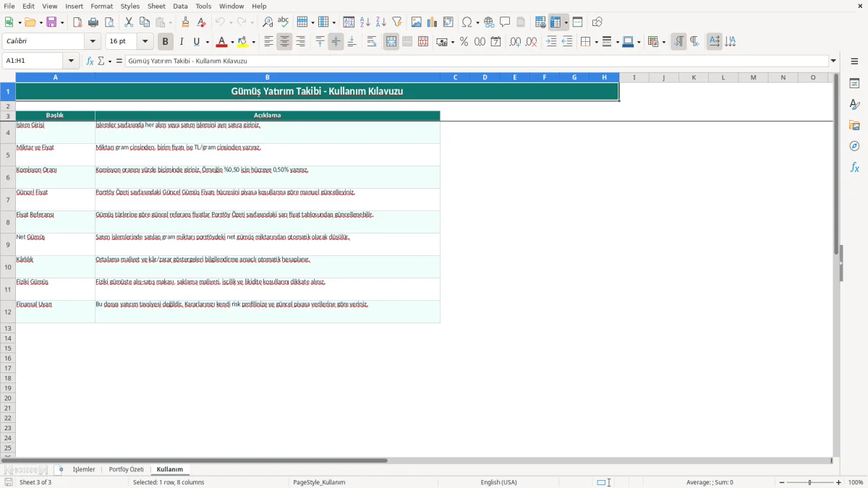Expand the borders dropdown arrow
This screenshot has height=488, width=868.
pyautogui.click(x=595, y=42)
